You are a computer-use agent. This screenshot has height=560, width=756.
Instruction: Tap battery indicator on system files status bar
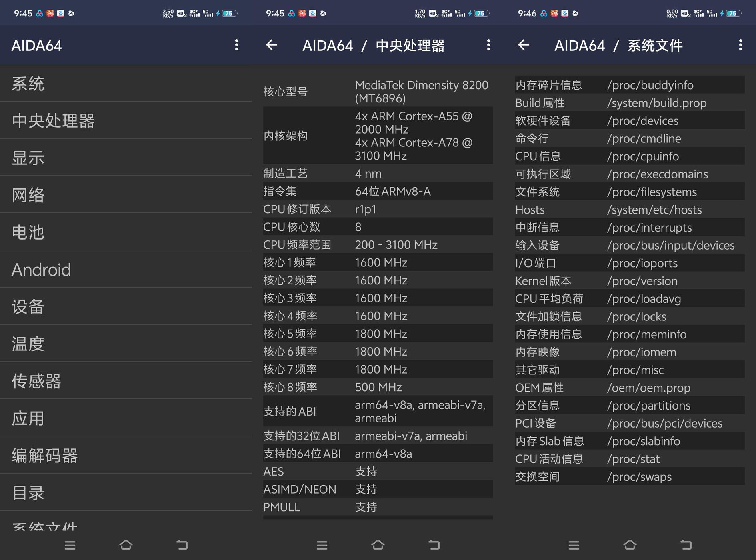(x=734, y=13)
